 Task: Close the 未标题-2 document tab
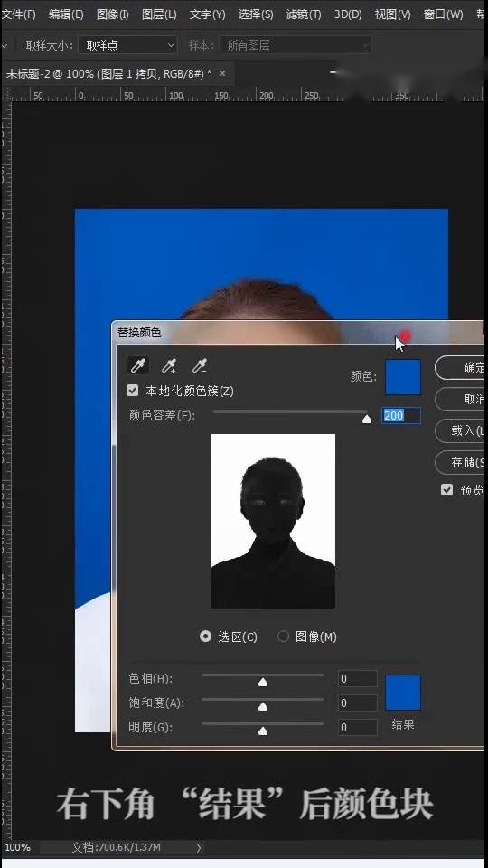[222, 73]
